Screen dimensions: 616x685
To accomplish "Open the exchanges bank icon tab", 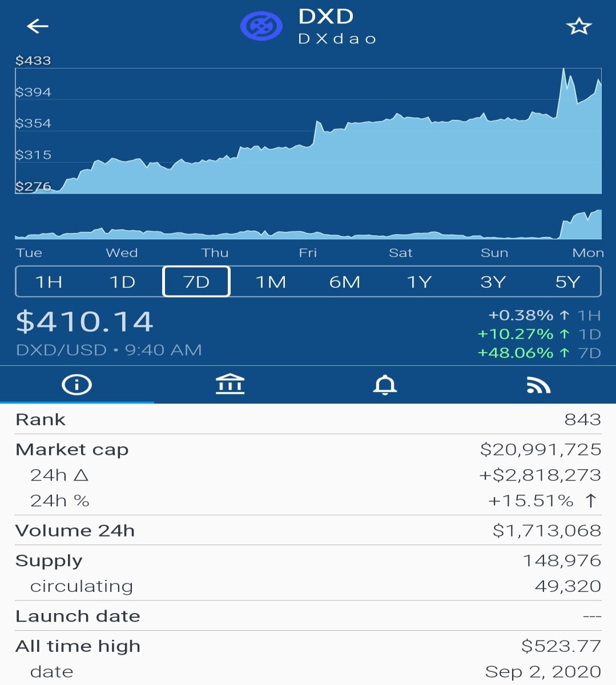I will 230,385.
